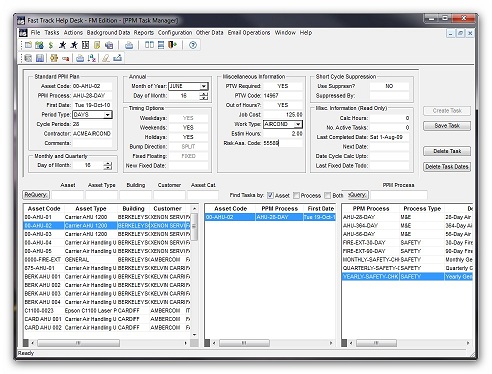This screenshot has height=374, width=492.
Task: Open the Actions menu
Action: (73, 33)
